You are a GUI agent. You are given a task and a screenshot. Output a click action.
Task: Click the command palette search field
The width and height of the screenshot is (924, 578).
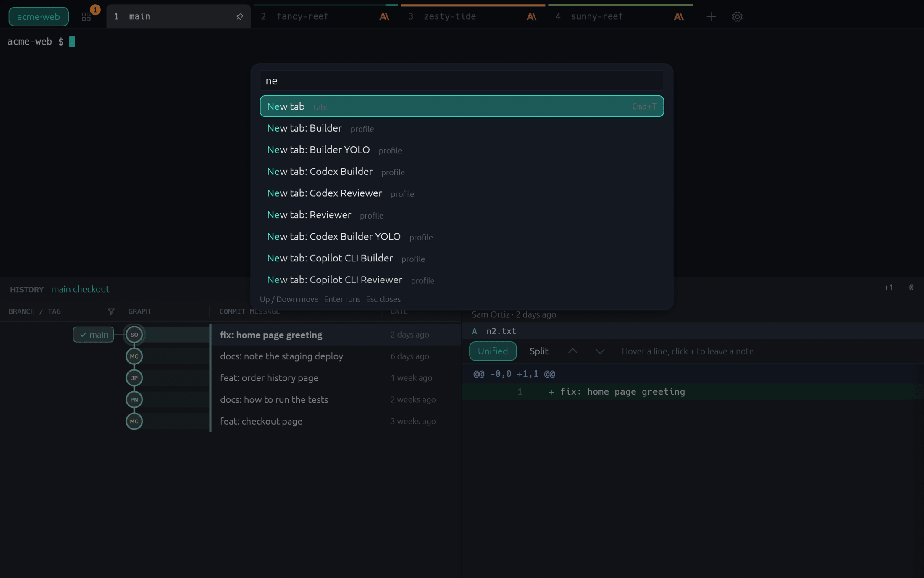462,81
